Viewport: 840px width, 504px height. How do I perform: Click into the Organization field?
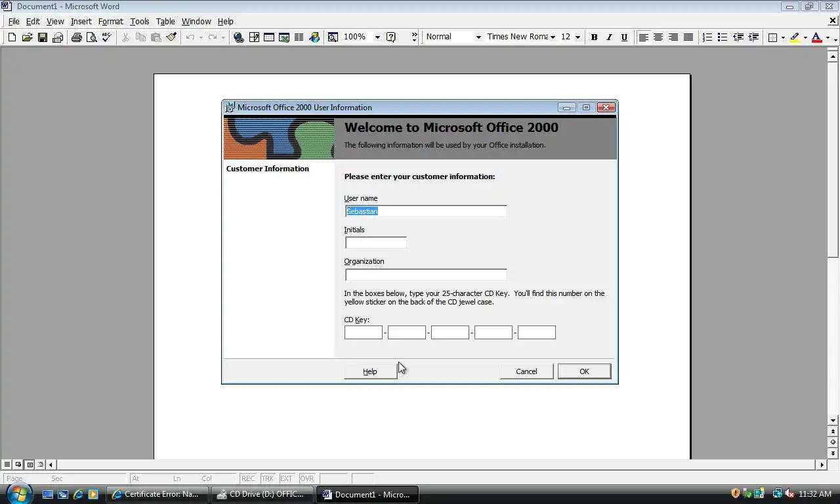[x=426, y=274]
